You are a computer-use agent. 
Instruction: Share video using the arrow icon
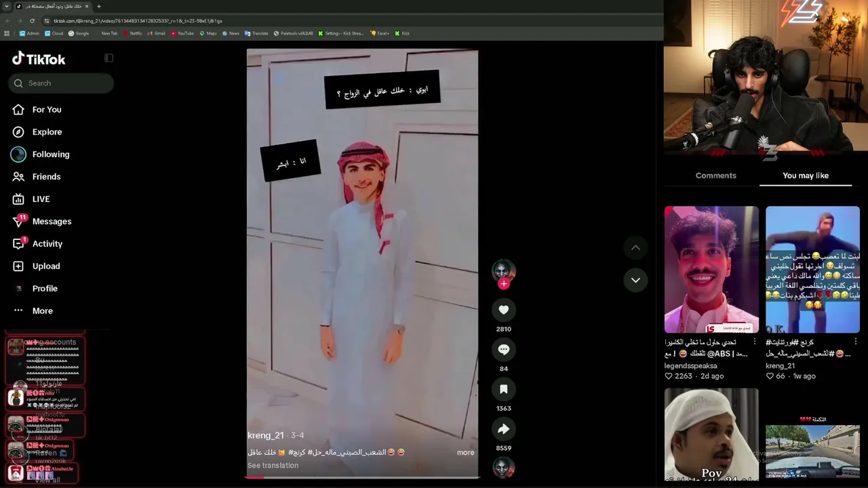click(503, 429)
